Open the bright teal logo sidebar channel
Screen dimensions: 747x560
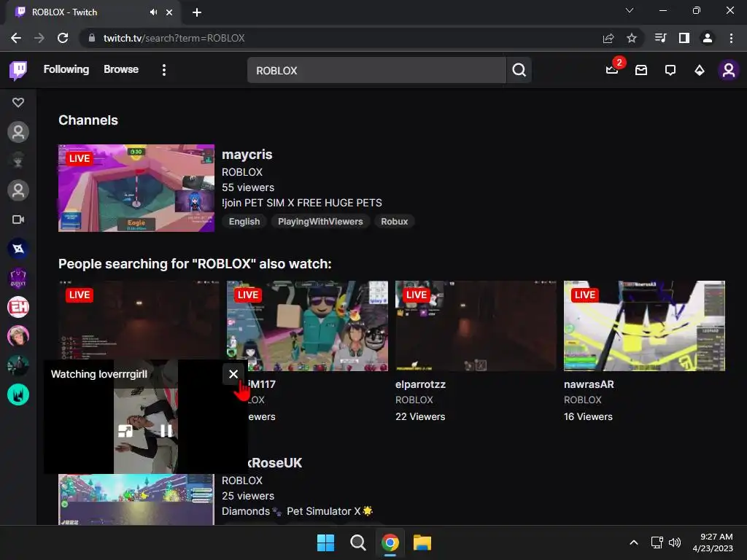[x=18, y=394]
